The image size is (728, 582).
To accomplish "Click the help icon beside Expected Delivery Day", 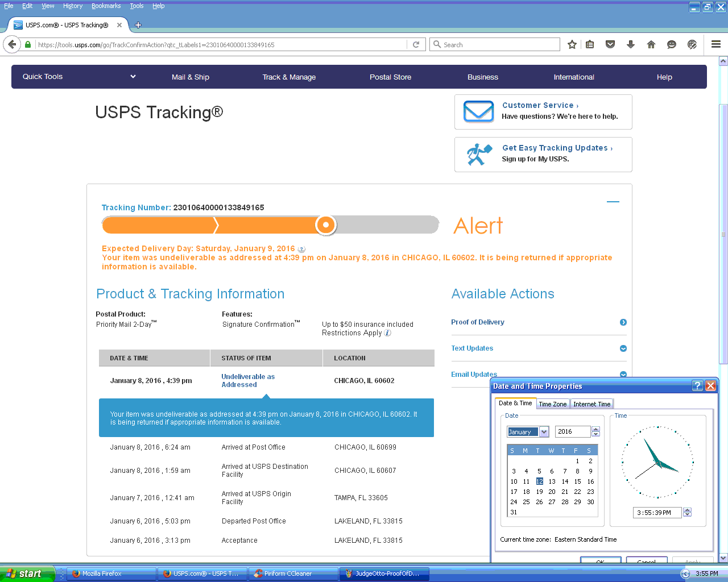I will coord(302,249).
